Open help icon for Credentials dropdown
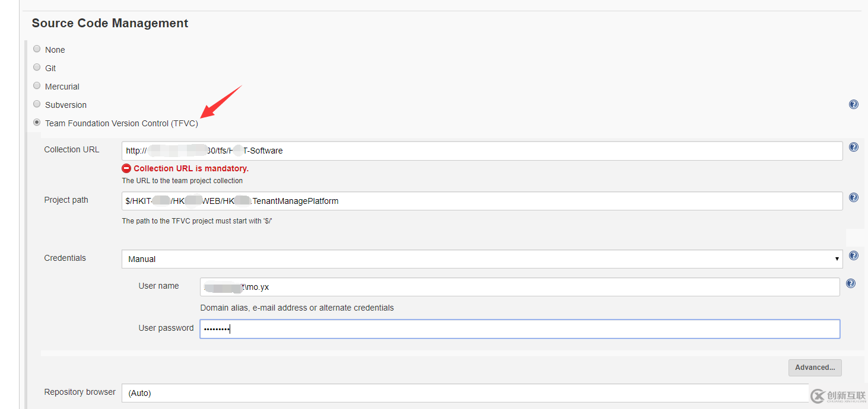 853,255
